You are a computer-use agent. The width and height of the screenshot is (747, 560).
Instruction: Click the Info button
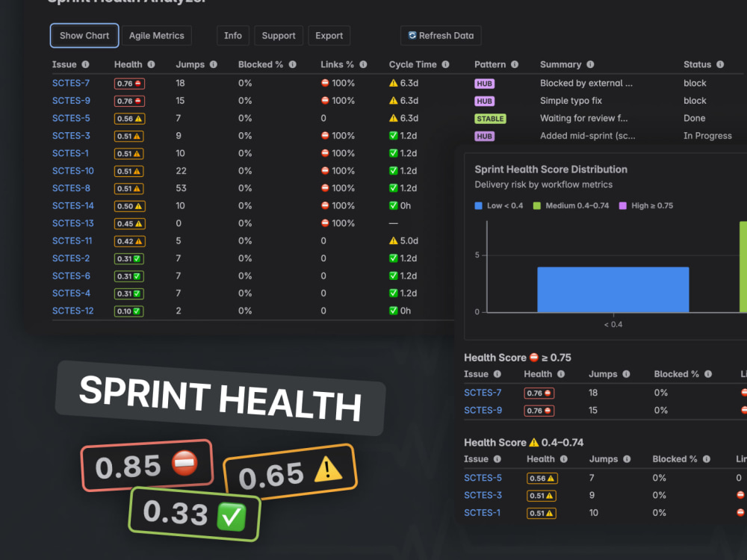[233, 36]
